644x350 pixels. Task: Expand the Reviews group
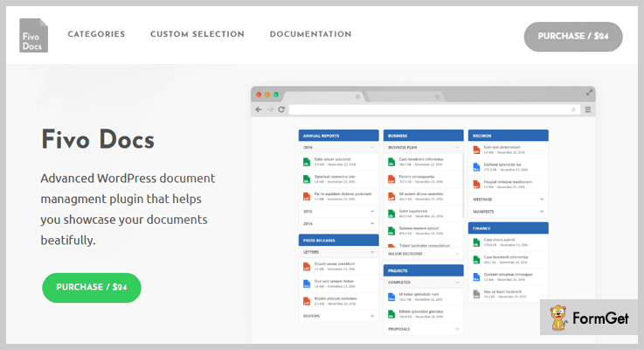(372, 316)
